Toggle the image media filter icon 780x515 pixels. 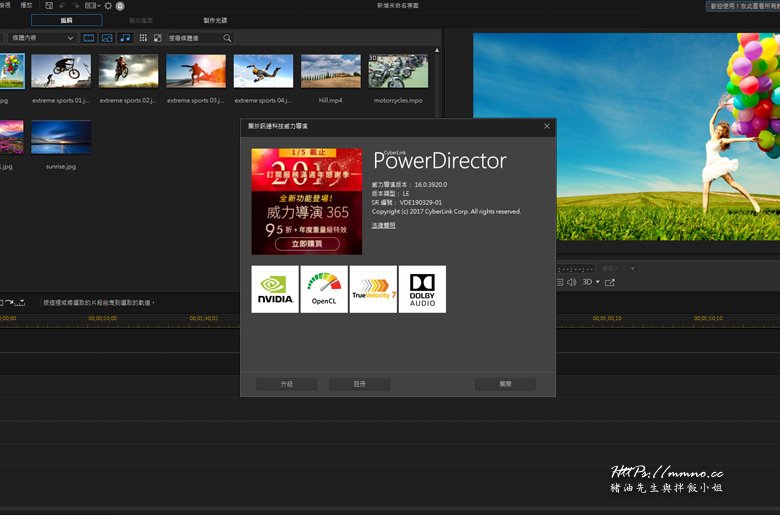click(x=107, y=38)
